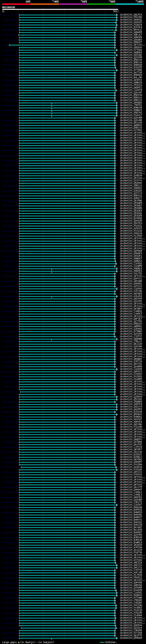The image size is (146, 644).
Task: Click the query end position 561
Action: (x=115, y=11)
